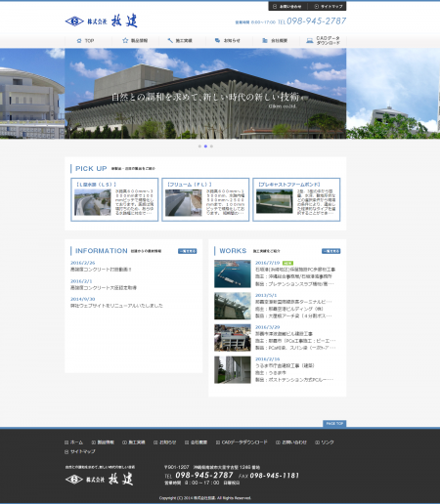The width and height of the screenshot is (440, 504).
Task: Open CADデータダウンロード link in footer
Action: pyautogui.click(x=242, y=442)
